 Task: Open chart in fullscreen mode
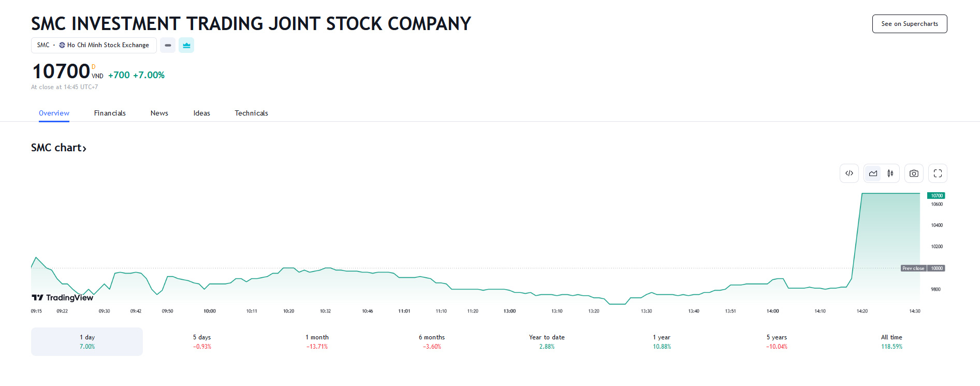click(938, 174)
